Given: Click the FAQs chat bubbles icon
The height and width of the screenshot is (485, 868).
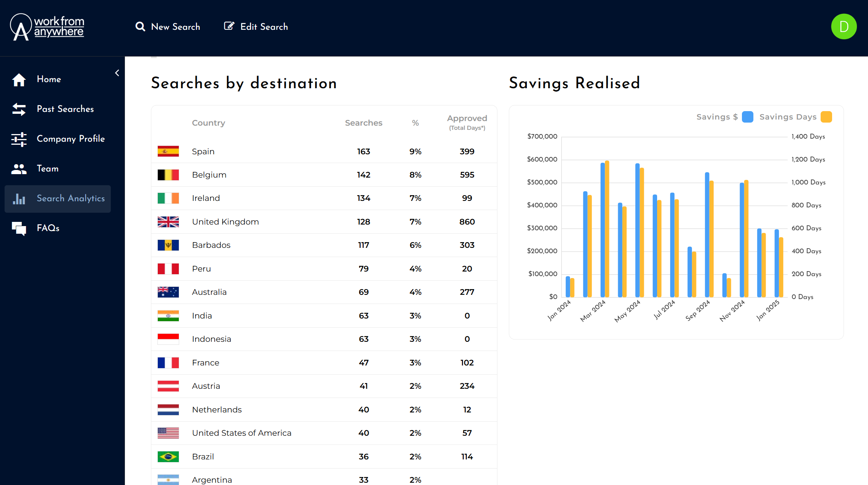Looking at the screenshot, I should [x=19, y=228].
